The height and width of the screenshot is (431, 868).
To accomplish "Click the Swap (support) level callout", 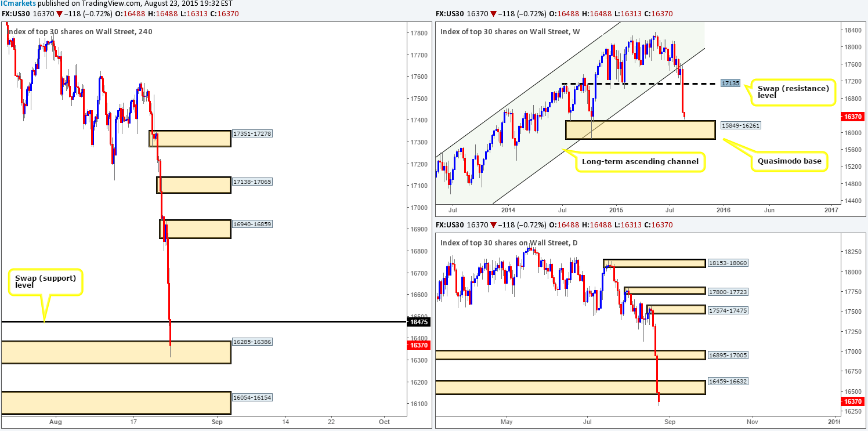I will tap(46, 282).
